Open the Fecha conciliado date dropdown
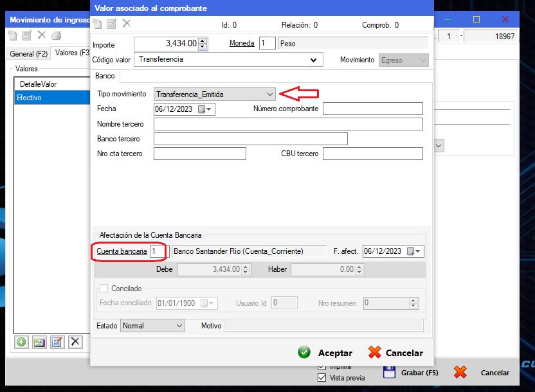The height and width of the screenshot is (392, 535). coord(208,303)
